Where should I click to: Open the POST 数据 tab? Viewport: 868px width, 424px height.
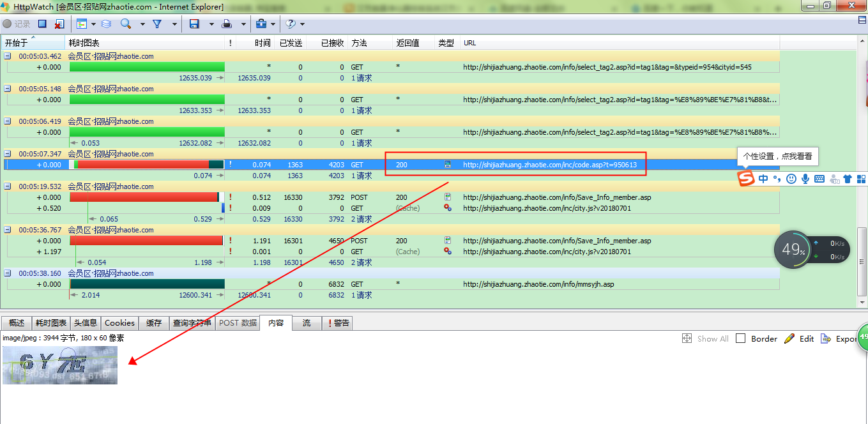[x=237, y=323]
